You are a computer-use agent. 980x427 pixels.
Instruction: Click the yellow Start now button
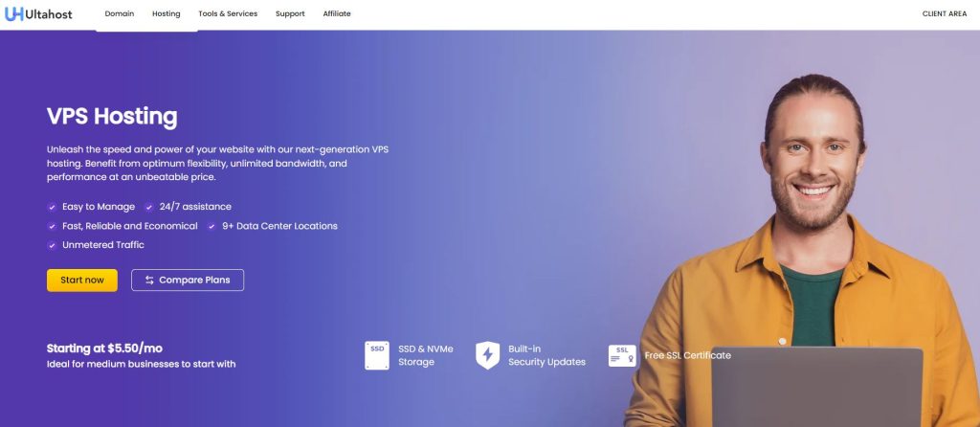(82, 281)
